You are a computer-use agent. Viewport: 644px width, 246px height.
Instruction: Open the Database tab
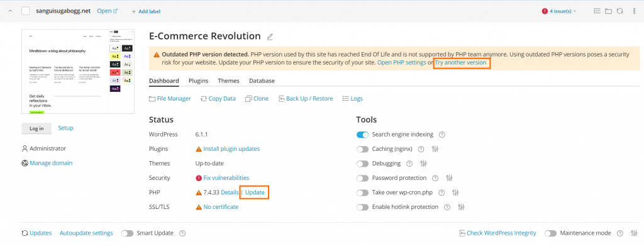point(262,81)
